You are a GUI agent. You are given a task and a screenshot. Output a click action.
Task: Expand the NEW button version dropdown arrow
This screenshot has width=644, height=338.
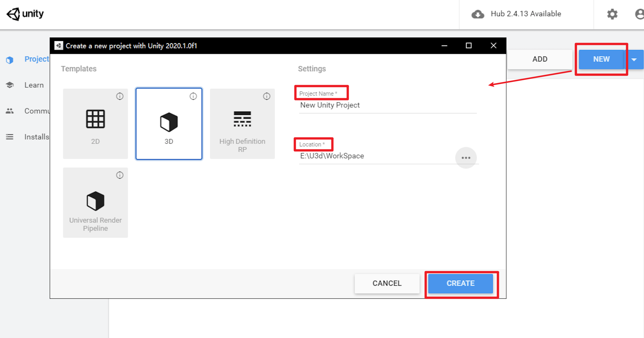click(634, 59)
